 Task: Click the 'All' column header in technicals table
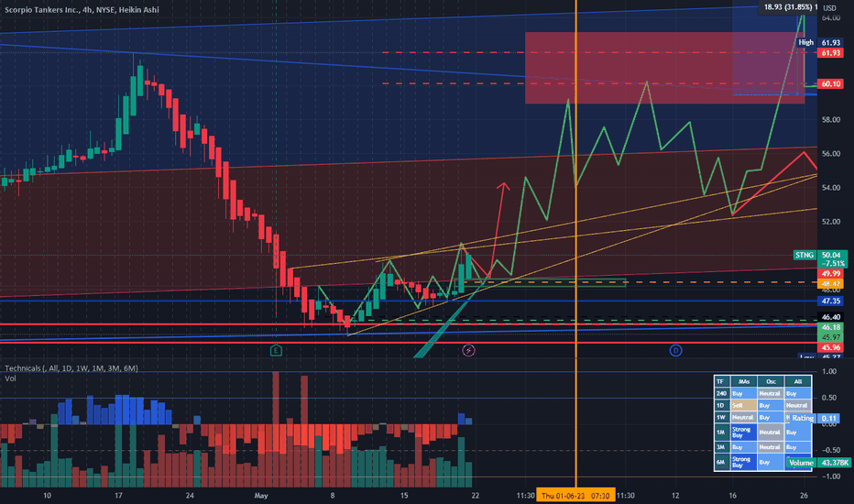click(x=798, y=381)
